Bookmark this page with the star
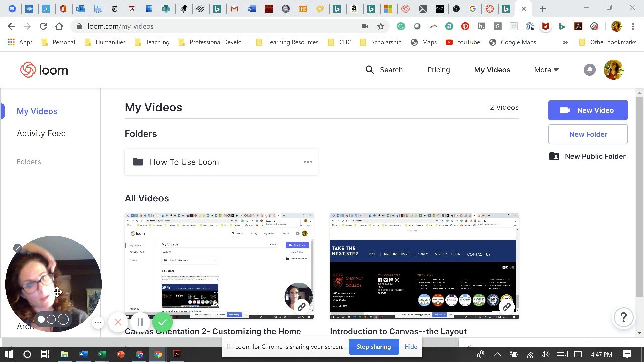Viewport: 644px width, 362px height. click(381, 26)
